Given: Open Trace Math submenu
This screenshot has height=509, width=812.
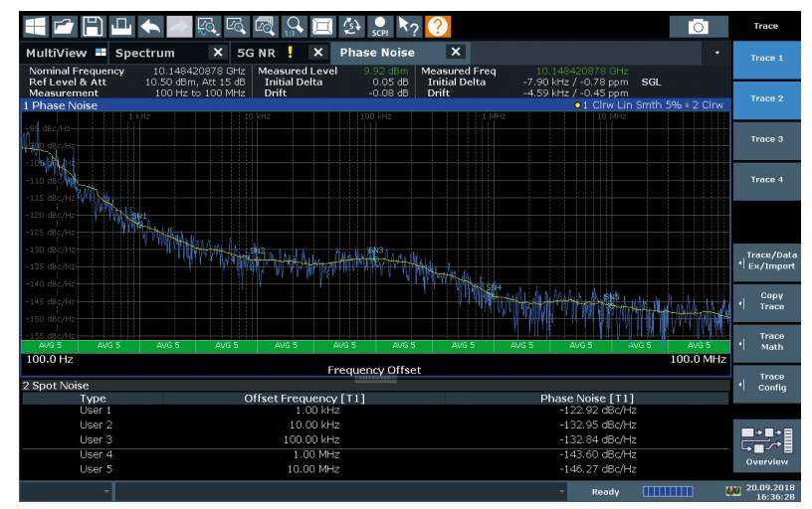Looking at the screenshot, I should (x=766, y=343).
